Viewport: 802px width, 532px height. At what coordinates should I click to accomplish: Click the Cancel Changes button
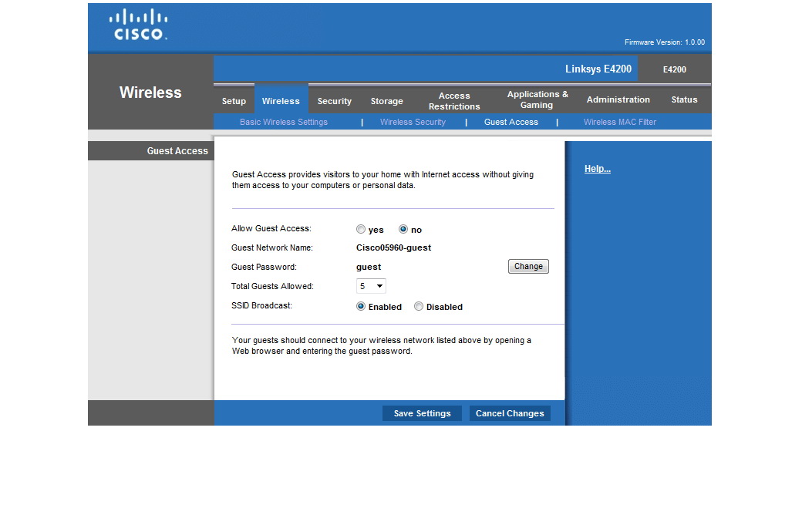(510, 414)
